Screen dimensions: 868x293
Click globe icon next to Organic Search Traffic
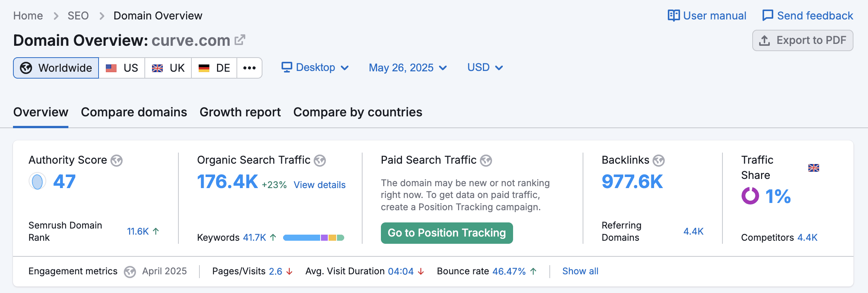point(320,161)
